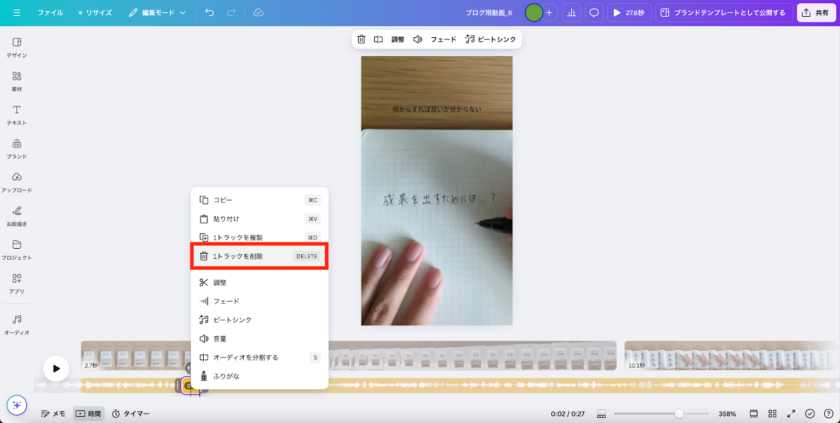Click the undo arrow in top bar

(x=209, y=12)
